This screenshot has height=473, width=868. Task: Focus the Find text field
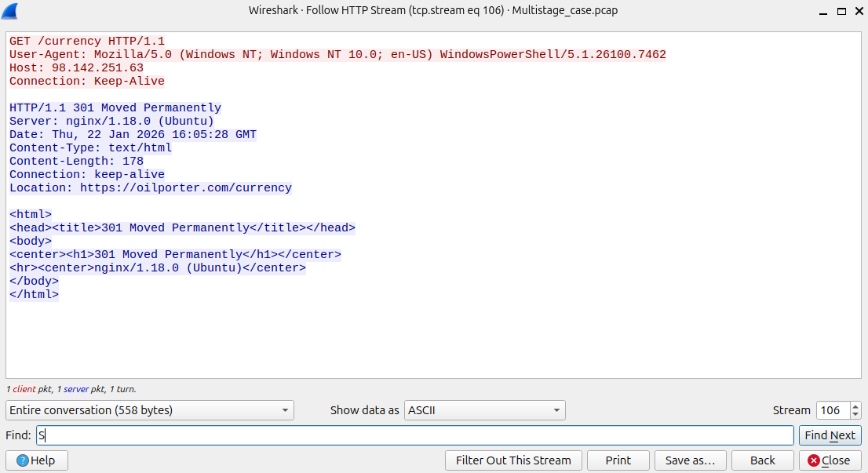tap(414, 435)
